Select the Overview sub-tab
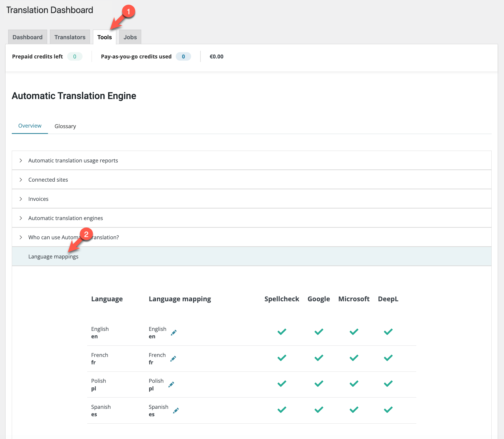Image resolution: width=504 pixels, height=439 pixels. (x=30, y=126)
